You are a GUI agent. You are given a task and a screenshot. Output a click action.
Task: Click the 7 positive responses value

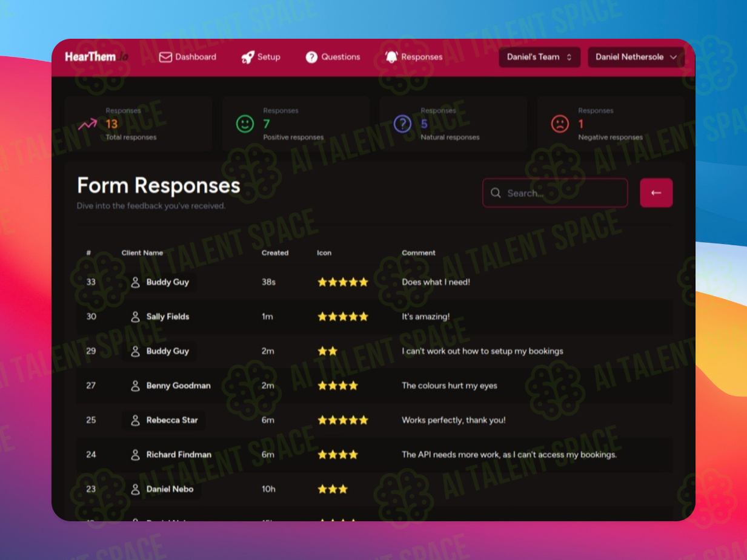[x=267, y=124]
